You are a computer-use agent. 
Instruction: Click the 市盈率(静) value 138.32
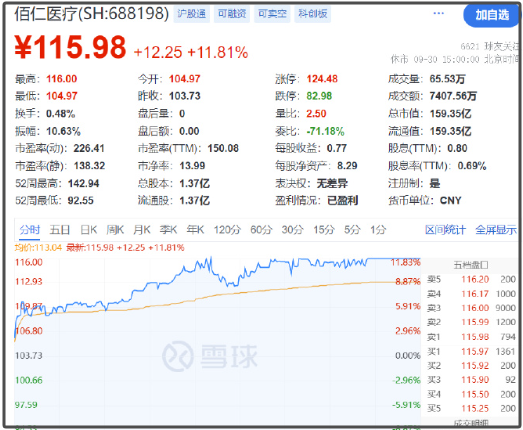point(89,166)
